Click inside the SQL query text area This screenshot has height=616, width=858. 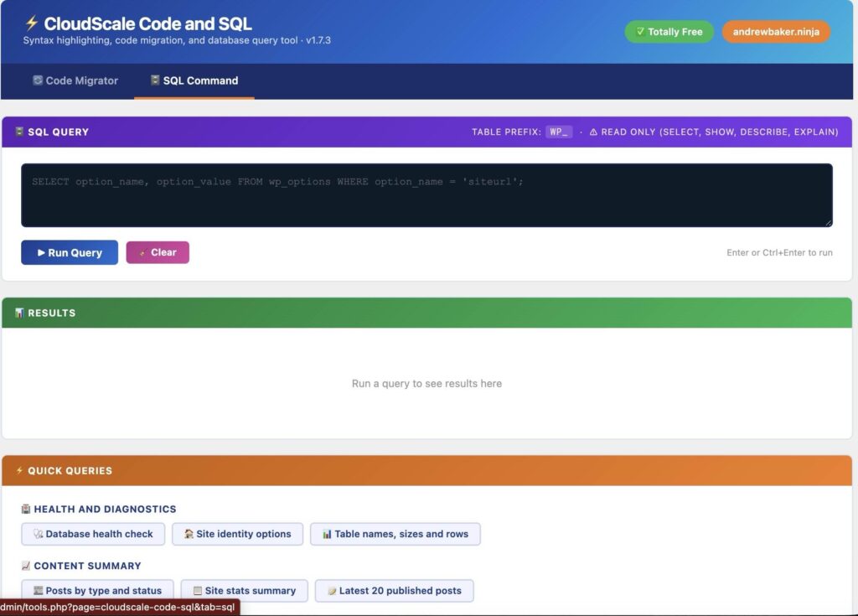click(427, 194)
